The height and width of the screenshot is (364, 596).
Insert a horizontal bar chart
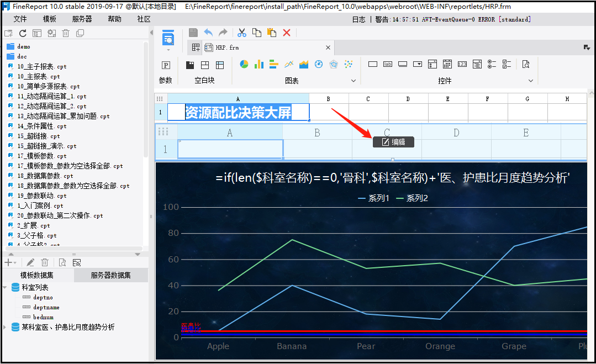[273, 64]
